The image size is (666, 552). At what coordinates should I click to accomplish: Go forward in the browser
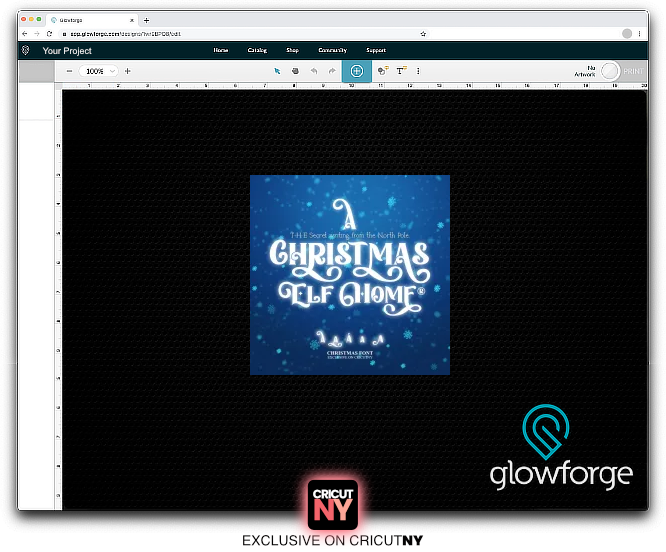pos(37,34)
